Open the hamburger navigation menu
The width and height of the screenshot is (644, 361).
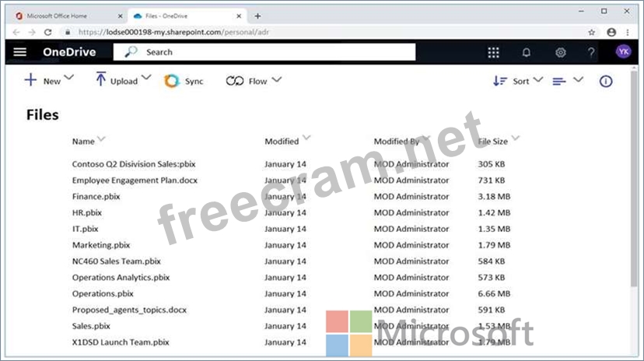[x=19, y=52]
